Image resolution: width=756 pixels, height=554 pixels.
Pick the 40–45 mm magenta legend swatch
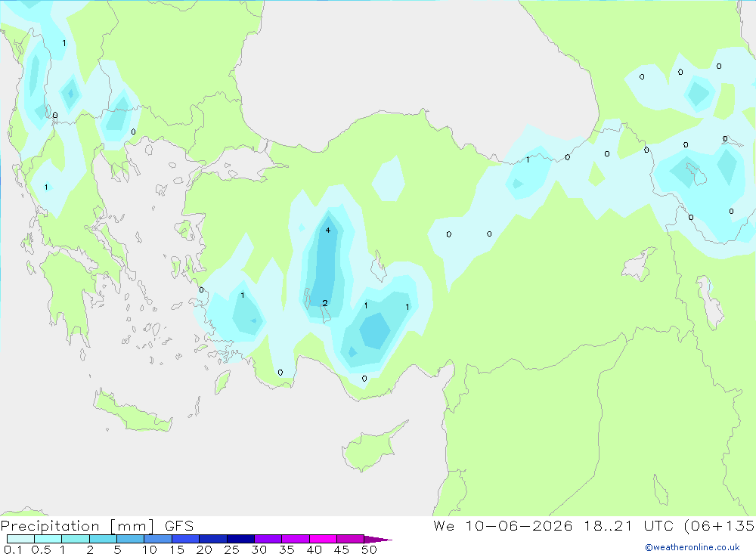tap(323, 539)
